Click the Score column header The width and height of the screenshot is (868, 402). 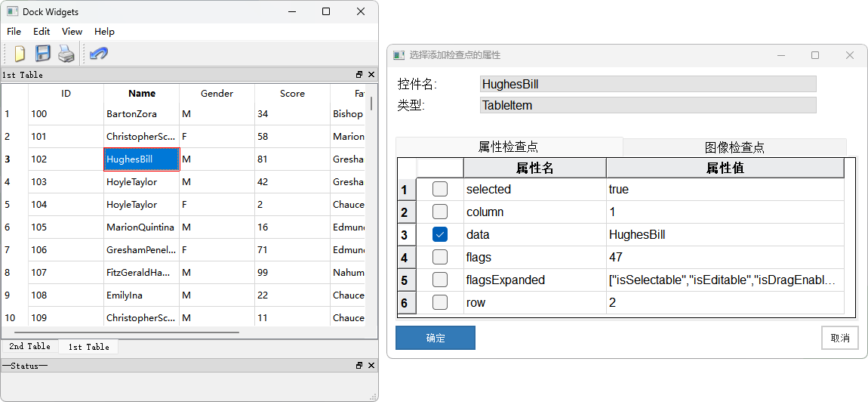(x=292, y=94)
